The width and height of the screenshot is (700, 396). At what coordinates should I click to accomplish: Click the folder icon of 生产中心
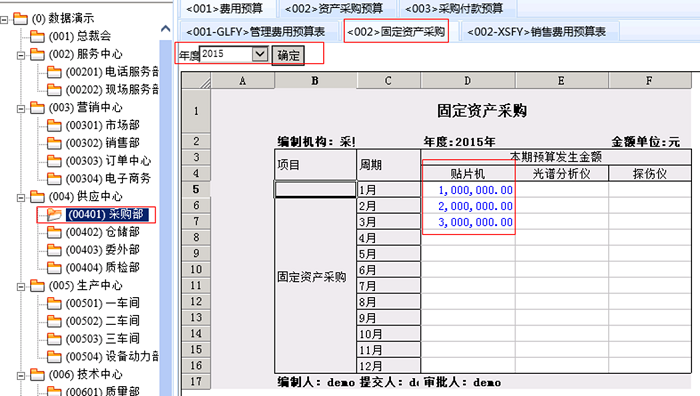click(37, 285)
